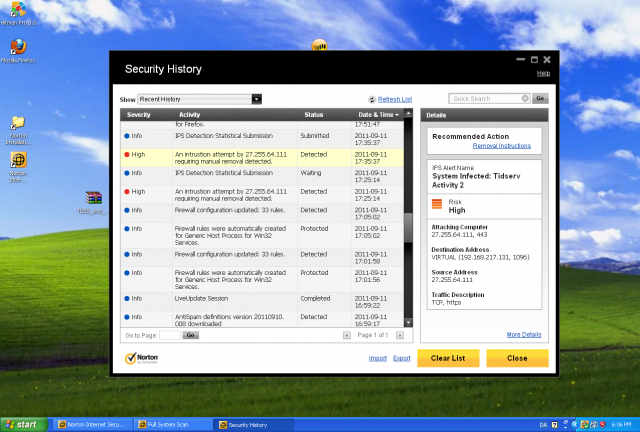
Task: Sort by the Severity column header
Action: (x=138, y=115)
